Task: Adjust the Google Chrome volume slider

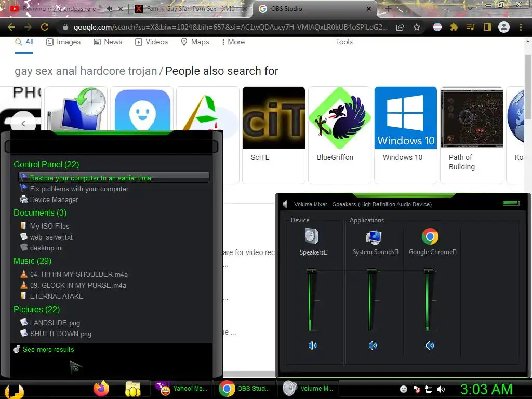Action: click(429, 271)
